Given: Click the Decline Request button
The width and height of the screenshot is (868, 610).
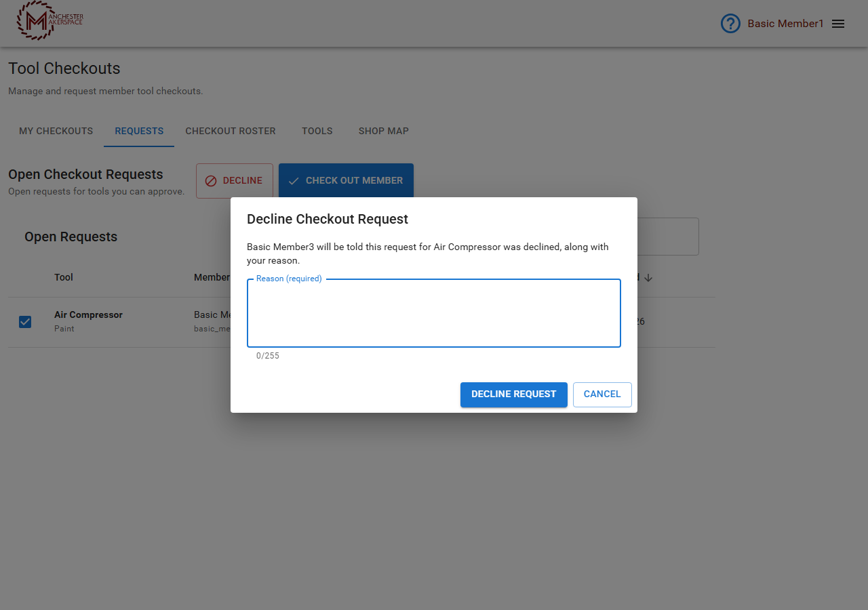Looking at the screenshot, I should coord(514,394).
